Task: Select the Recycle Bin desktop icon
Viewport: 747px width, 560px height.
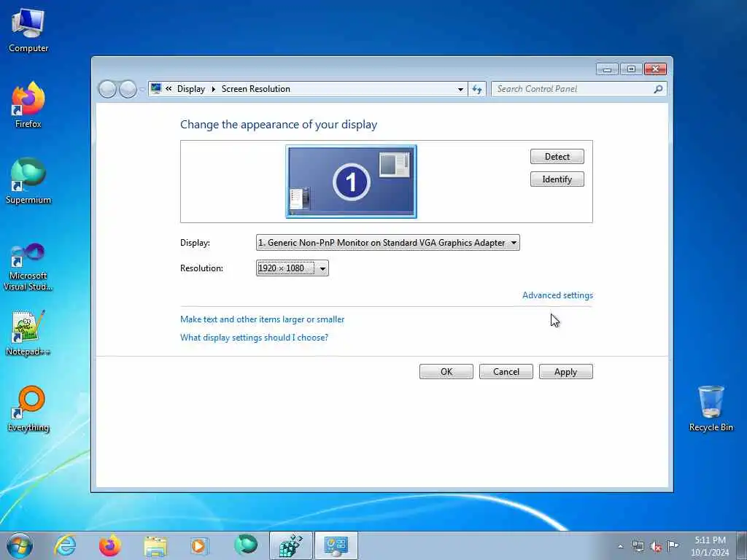Action: [711, 408]
